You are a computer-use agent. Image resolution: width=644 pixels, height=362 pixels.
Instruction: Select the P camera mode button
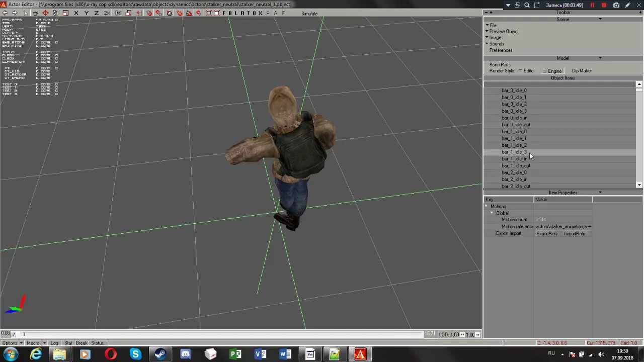268,13
